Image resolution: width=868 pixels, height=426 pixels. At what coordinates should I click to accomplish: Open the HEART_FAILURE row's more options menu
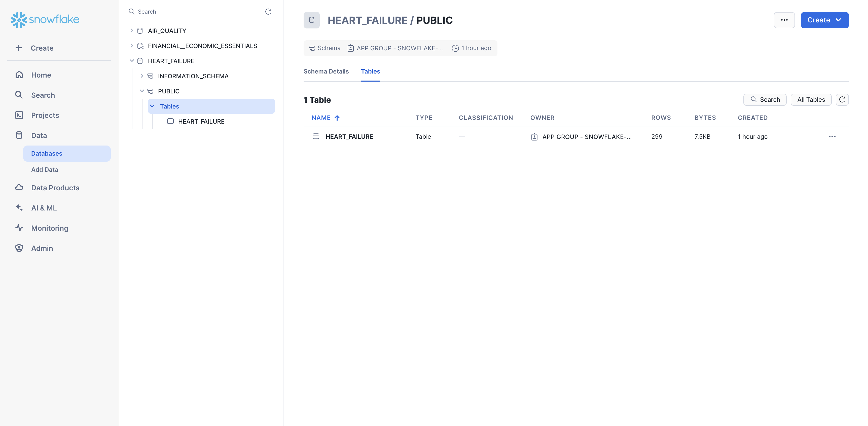coord(831,136)
